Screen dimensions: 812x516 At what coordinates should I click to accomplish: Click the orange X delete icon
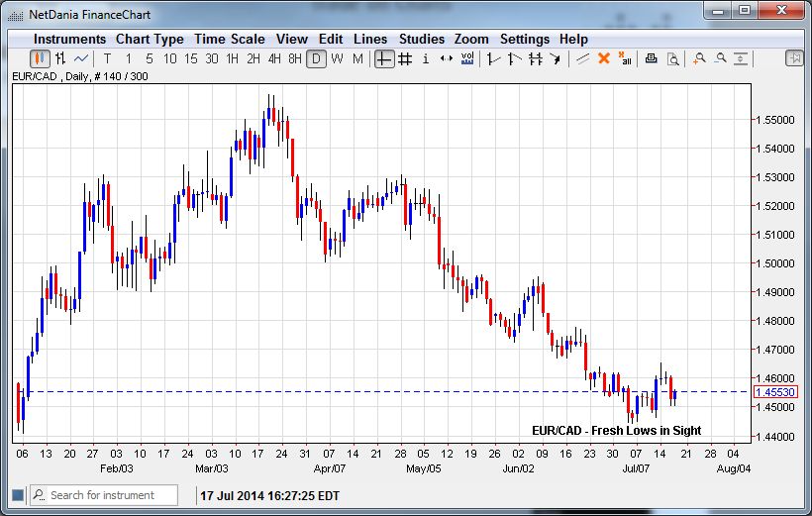[603, 58]
